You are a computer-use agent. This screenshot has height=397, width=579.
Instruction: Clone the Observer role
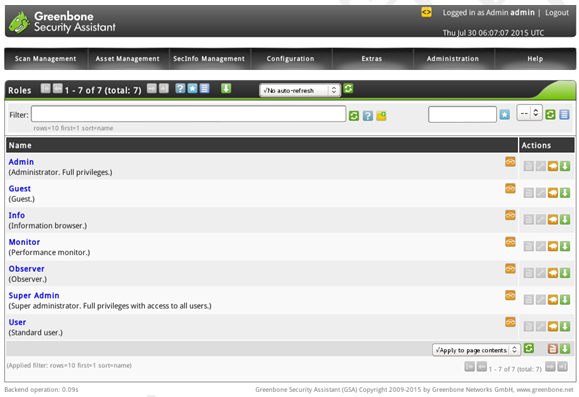[553, 273]
